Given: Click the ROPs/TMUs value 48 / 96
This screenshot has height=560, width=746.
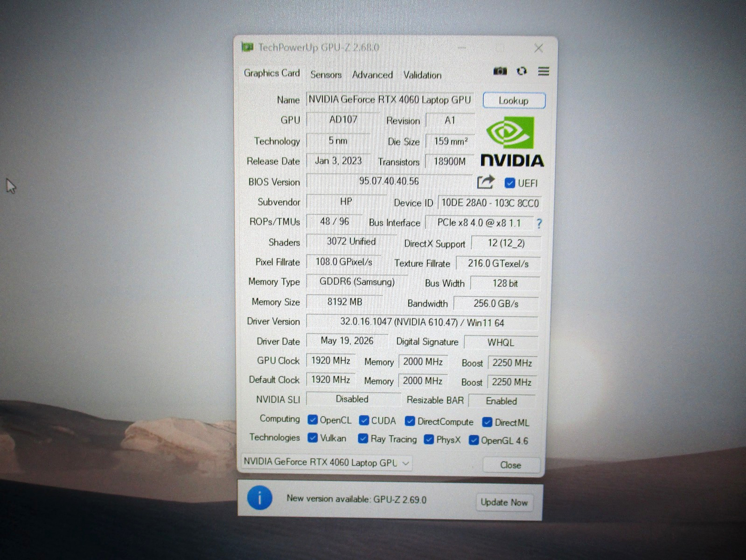Looking at the screenshot, I should [x=335, y=221].
